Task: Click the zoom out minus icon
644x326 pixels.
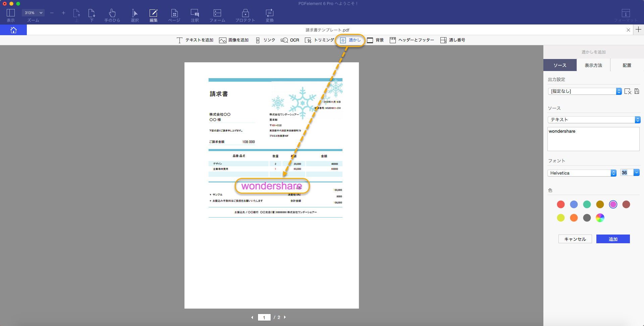Action: (52, 13)
